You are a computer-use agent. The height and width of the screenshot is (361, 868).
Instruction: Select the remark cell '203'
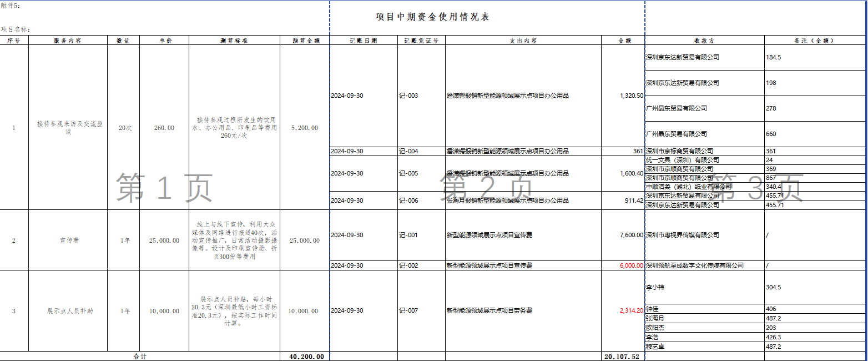[814, 328]
